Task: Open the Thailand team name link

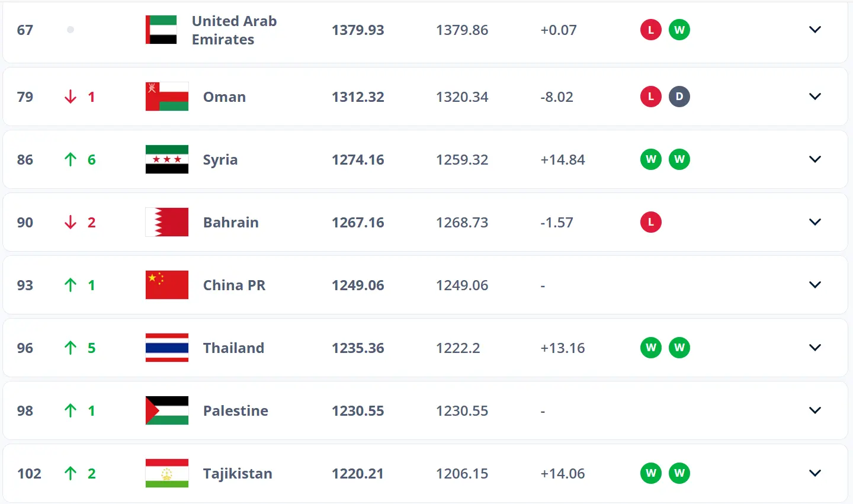Action: tap(233, 348)
